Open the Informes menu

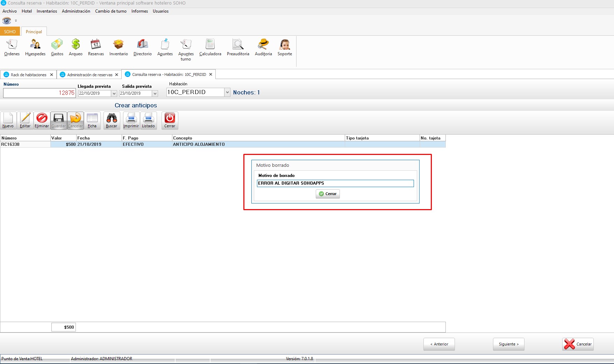point(140,11)
